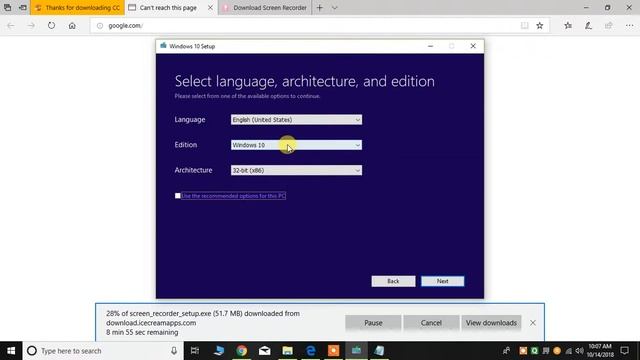Viewport: 640px width, 360px height.
Task: Open the Action Center notifications
Action: pyautogui.click(x=624, y=351)
